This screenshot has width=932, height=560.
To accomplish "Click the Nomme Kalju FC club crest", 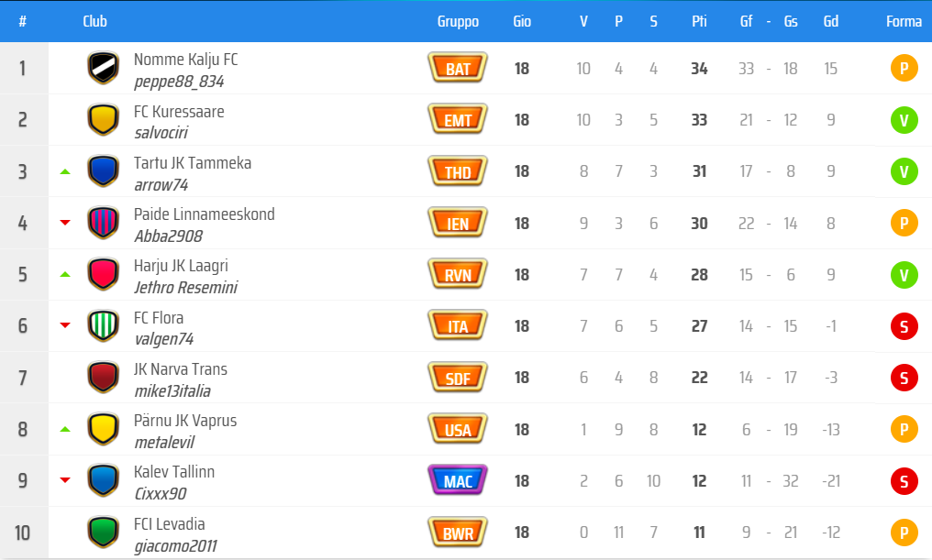I will tap(103, 68).
